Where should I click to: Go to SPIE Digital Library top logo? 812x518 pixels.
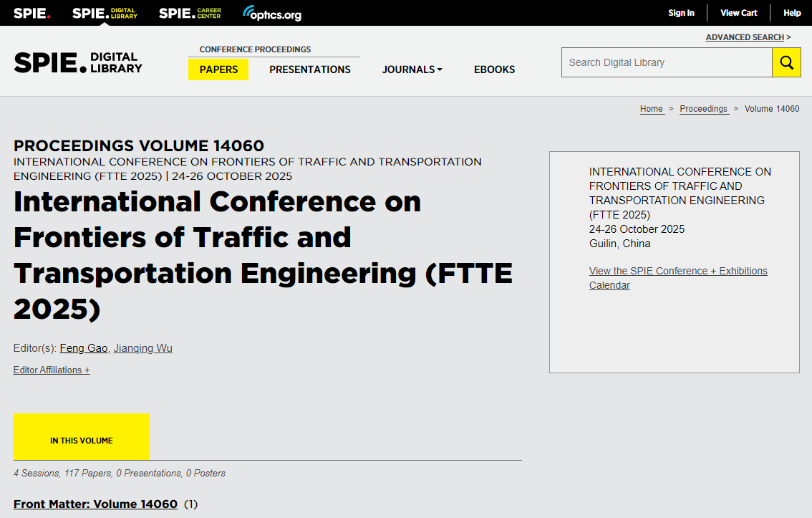105,13
